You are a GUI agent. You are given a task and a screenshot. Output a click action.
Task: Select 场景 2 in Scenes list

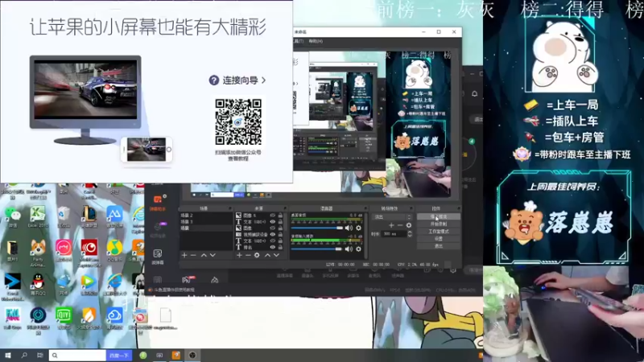click(205, 215)
